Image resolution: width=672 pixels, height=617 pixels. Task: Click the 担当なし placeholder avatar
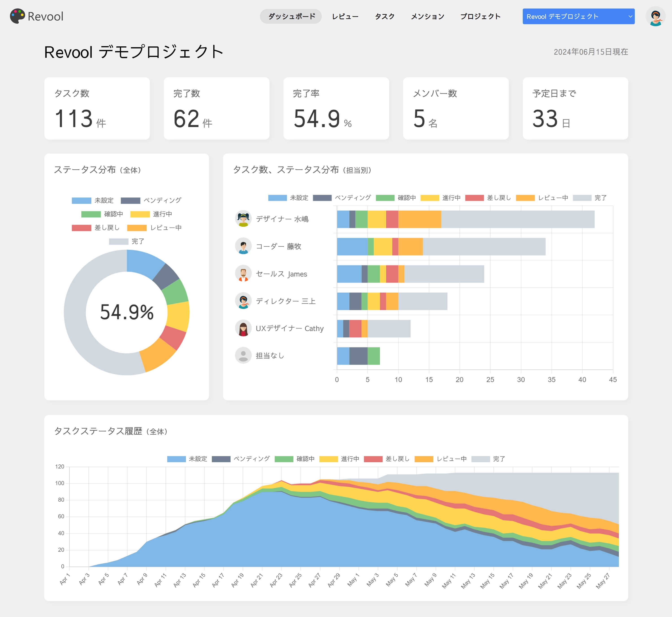coord(243,356)
